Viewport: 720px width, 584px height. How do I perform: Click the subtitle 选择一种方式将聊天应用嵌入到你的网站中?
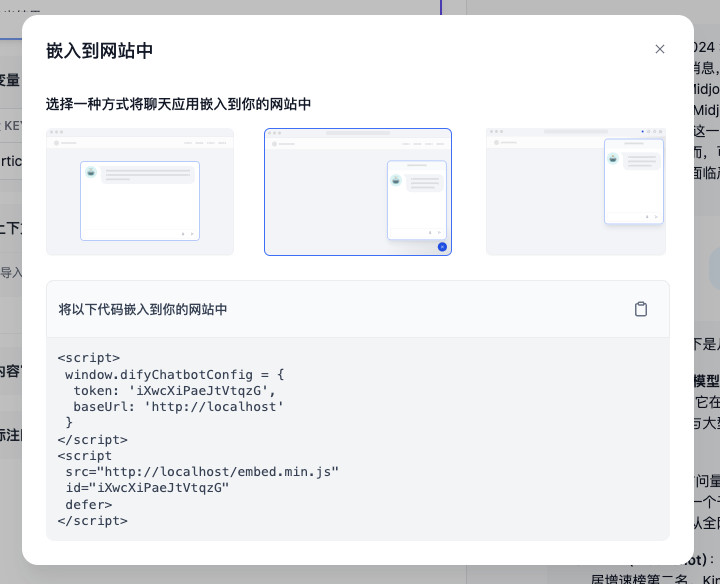tap(178, 104)
